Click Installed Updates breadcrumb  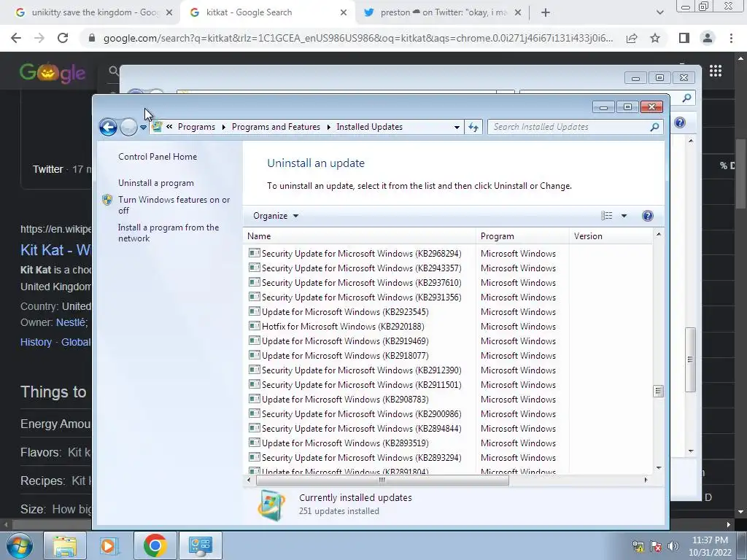[369, 127]
